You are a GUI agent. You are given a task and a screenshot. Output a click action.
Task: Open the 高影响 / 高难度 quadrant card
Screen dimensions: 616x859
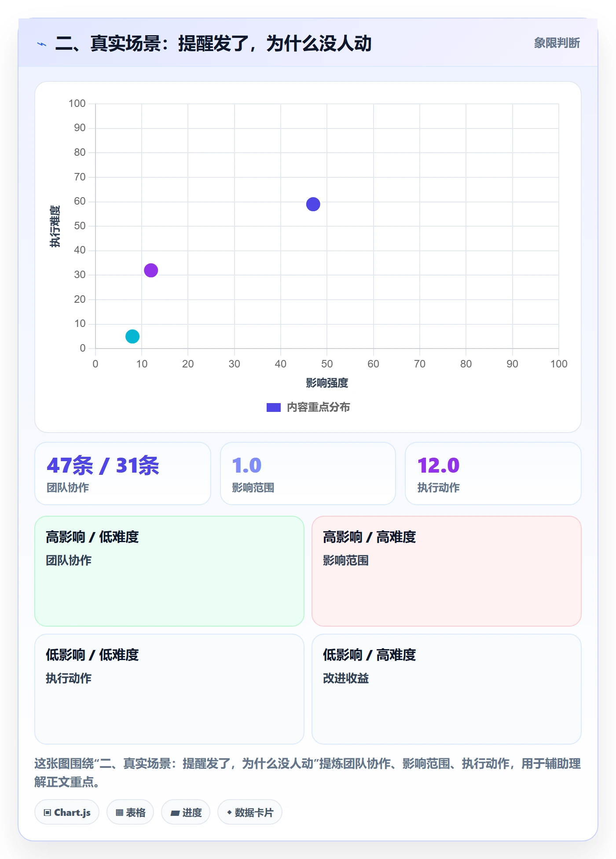(x=447, y=571)
